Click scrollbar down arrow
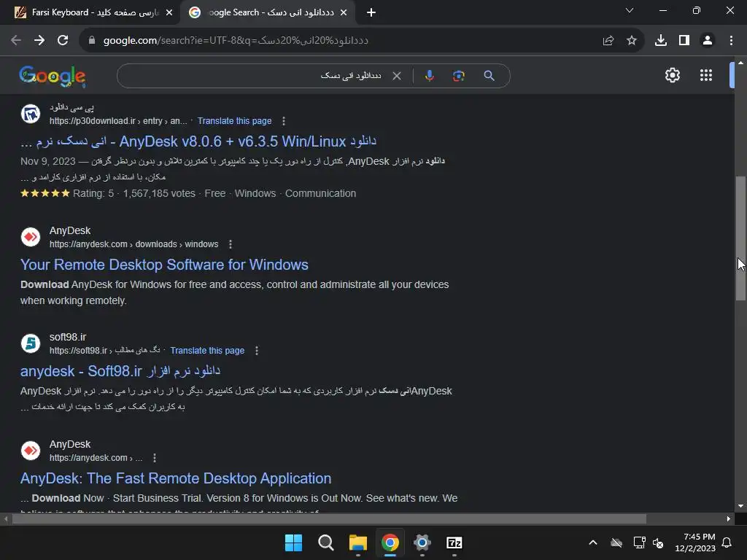Image resolution: width=747 pixels, height=560 pixels. [740, 506]
